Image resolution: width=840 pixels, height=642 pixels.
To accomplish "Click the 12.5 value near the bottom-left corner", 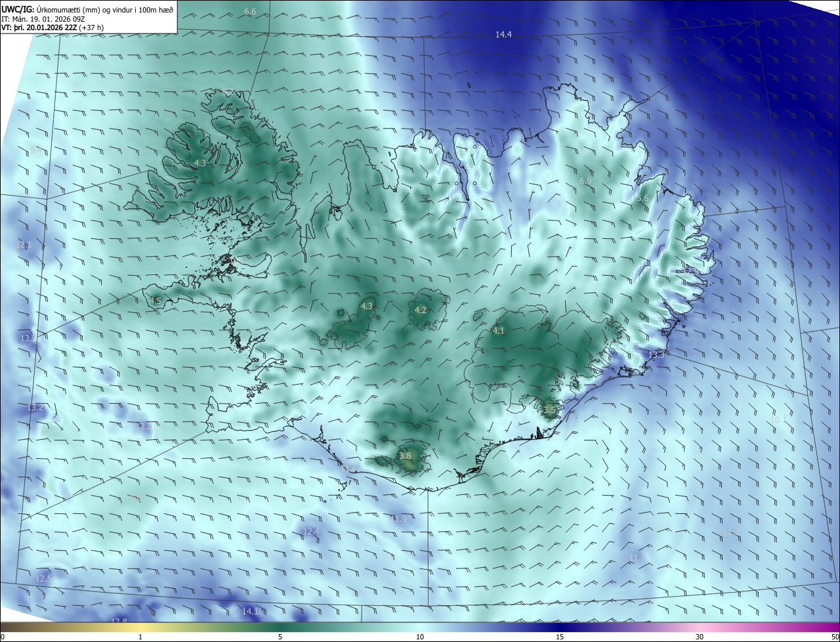I will 43,578.
